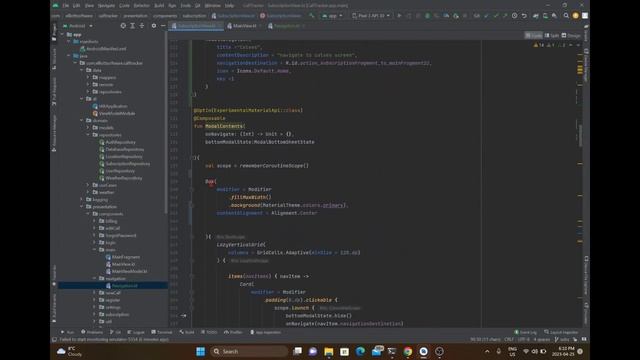This screenshot has width=640, height=360.
Task: Open the Profiler tool window
Action: click(233, 332)
